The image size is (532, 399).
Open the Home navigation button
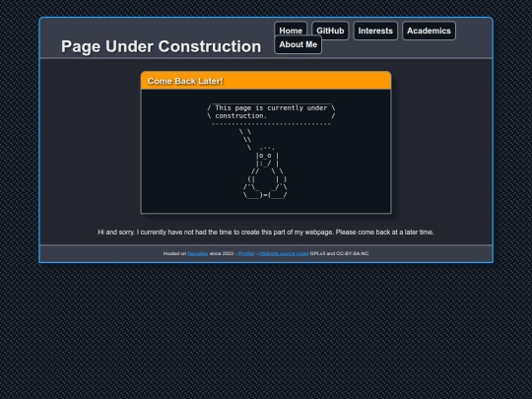coord(291,29)
